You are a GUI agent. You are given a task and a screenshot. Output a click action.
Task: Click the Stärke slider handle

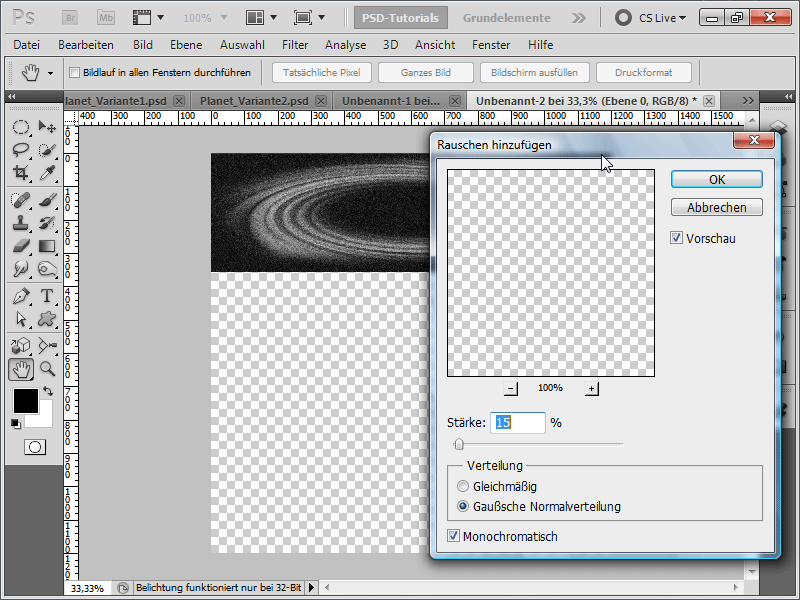[459, 444]
